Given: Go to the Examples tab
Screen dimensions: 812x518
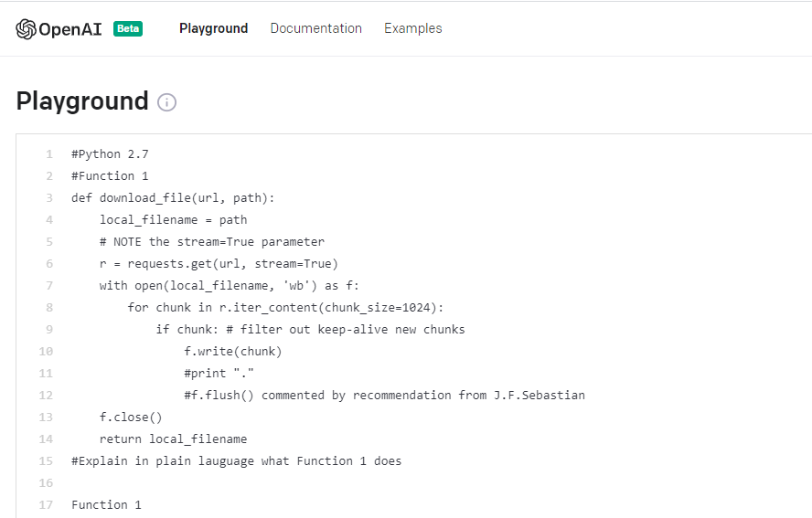Looking at the screenshot, I should coord(412,28).
